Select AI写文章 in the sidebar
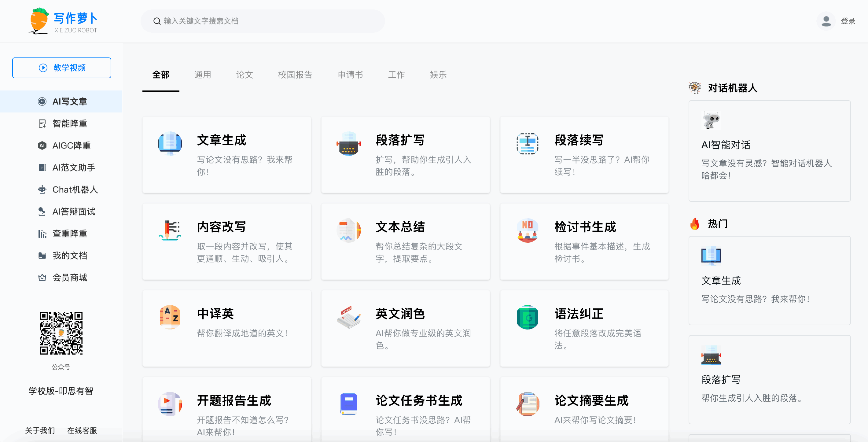The image size is (868, 442). click(x=61, y=101)
